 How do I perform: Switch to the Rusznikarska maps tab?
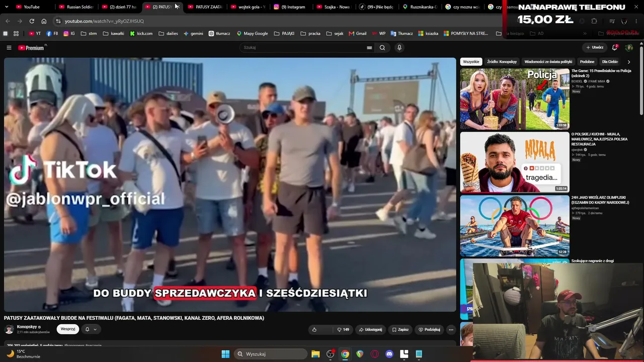(x=420, y=7)
